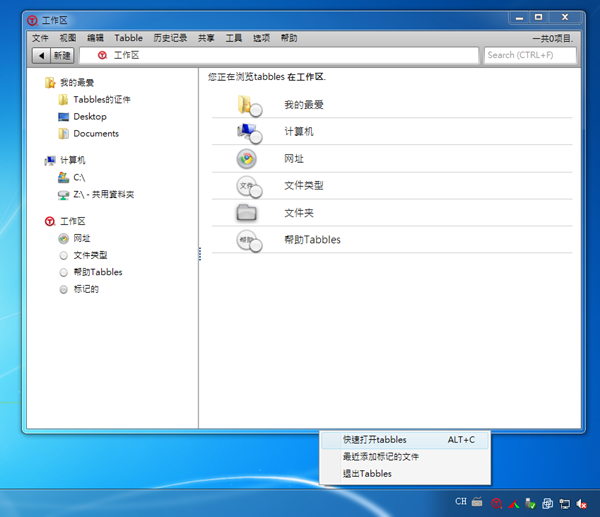Click the 新建 button
This screenshot has height=517, width=600.
62,55
